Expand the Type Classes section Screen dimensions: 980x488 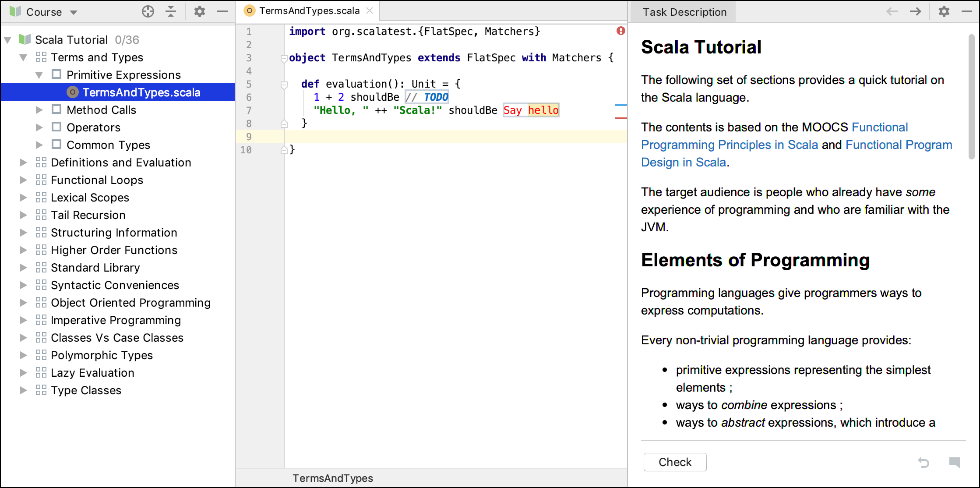(24, 390)
